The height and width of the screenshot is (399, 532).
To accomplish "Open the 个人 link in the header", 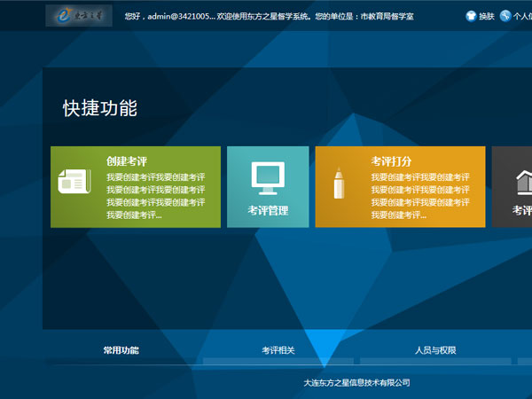I will [x=522, y=16].
